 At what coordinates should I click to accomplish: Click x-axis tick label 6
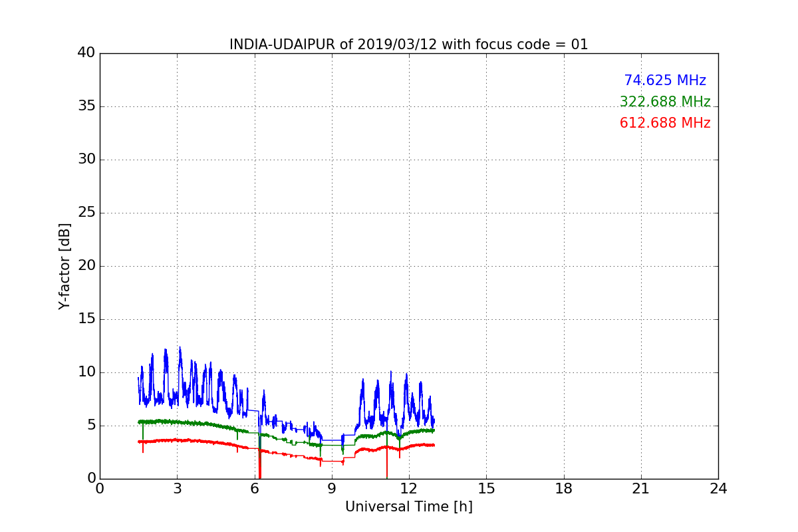click(254, 488)
